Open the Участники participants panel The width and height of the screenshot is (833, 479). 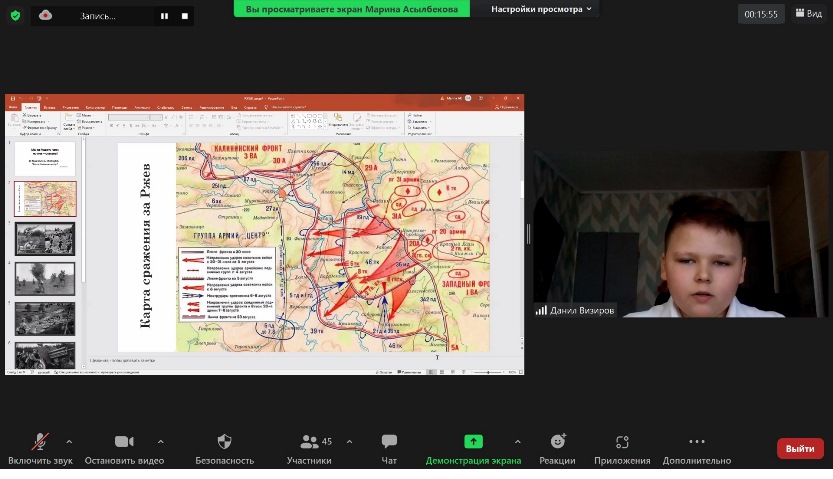coord(309,442)
